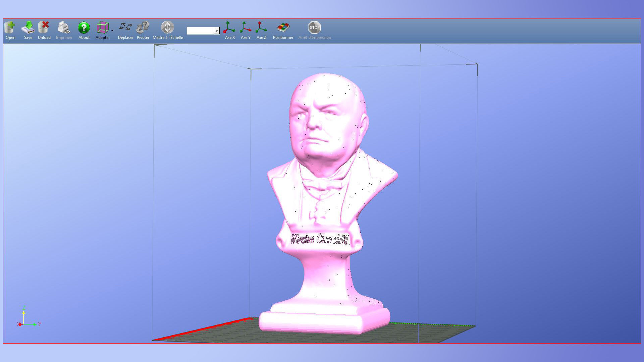Click the Positionner tool

pyautogui.click(x=283, y=27)
